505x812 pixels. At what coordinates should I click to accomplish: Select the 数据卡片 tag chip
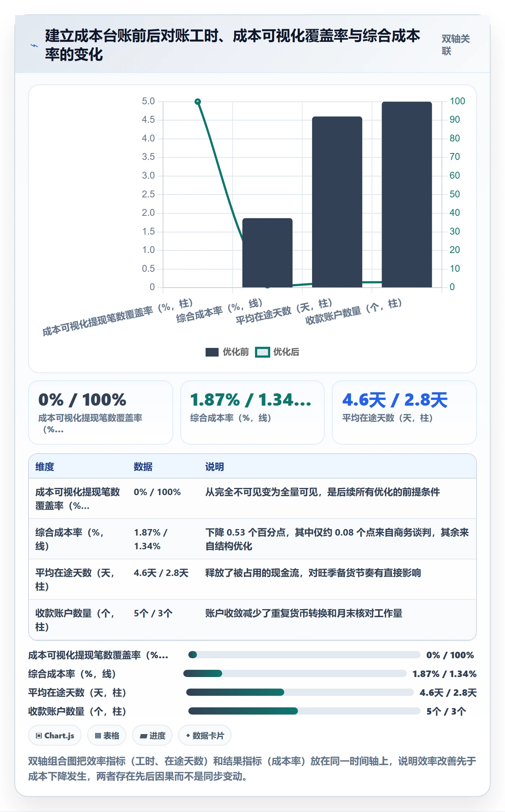(x=205, y=735)
